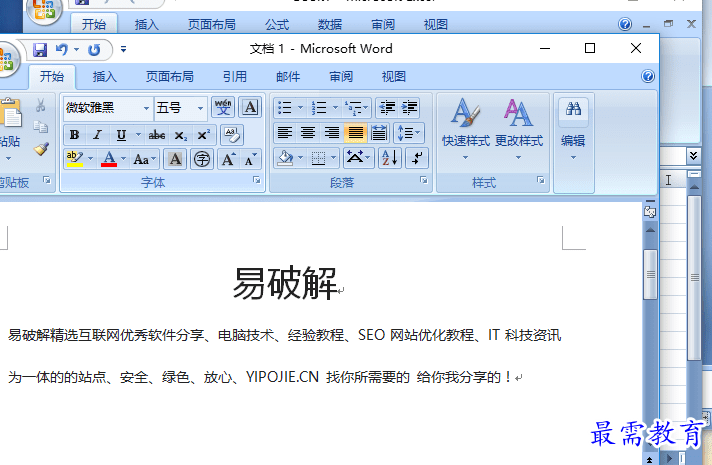Viewport: 712px width, 465px height.
Task: Open the 数据 tab in the Excel window
Action: click(x=330, y=25)
